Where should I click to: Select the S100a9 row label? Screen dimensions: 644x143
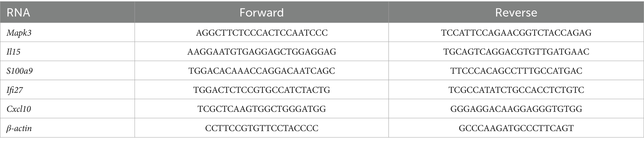click(x=20, y=71)
